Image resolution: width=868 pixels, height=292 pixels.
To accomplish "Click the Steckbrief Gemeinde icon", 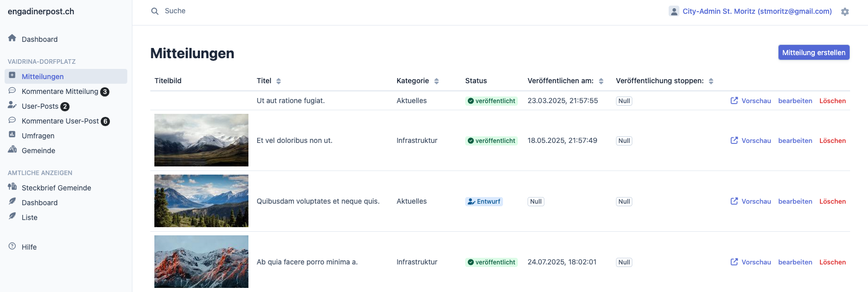I will point(12,187).
